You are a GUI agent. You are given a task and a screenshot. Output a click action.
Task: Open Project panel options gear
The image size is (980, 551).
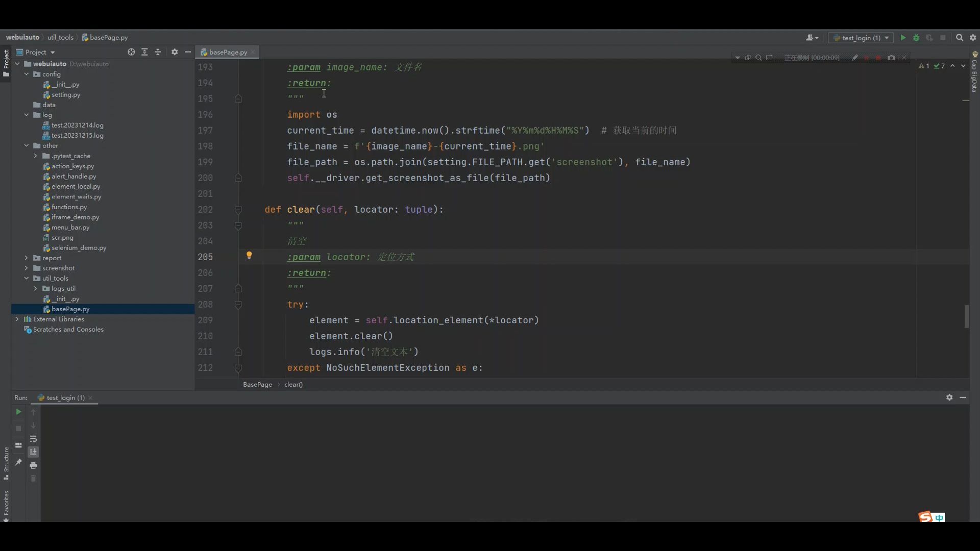coord(175,52)
